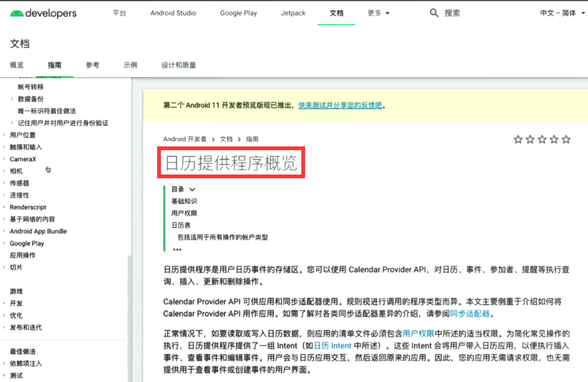The image size is (588, 382).
Task: Open Android App Bundle in sidebar
Action: pyautogui.click(x=38, y=231)
